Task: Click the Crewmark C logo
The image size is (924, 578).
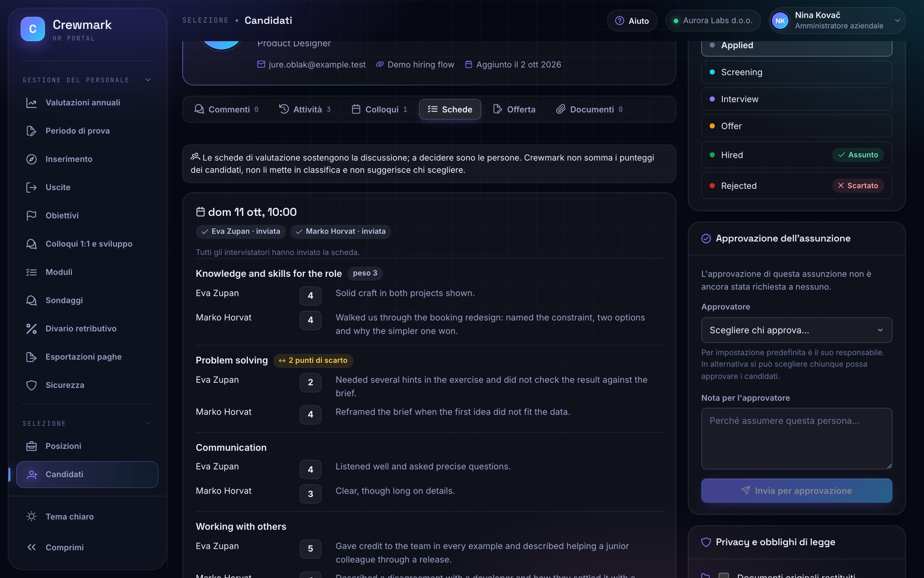Action: [33, 29]
